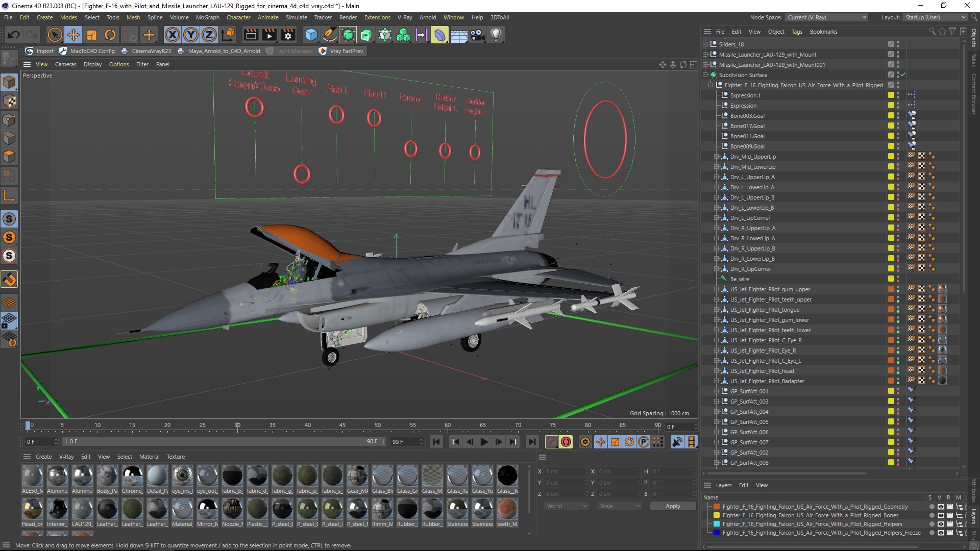Open the World coordinate dropdown
Image resolution: width=980 pixels, height=551 pixels.
click(566, 506)
